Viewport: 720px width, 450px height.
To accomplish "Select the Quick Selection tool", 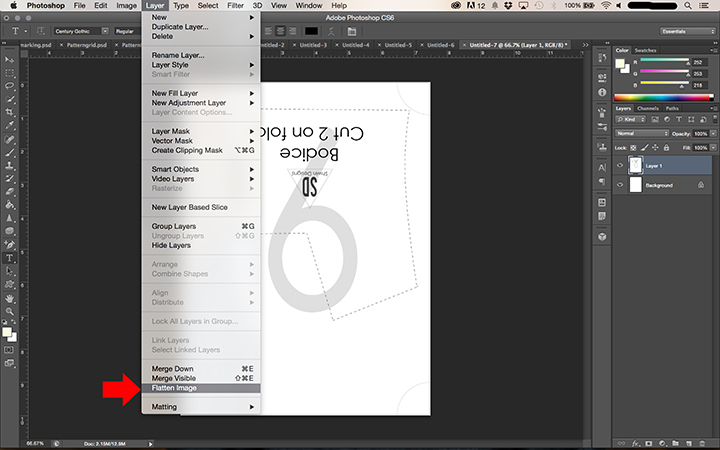I will (9, 99).
